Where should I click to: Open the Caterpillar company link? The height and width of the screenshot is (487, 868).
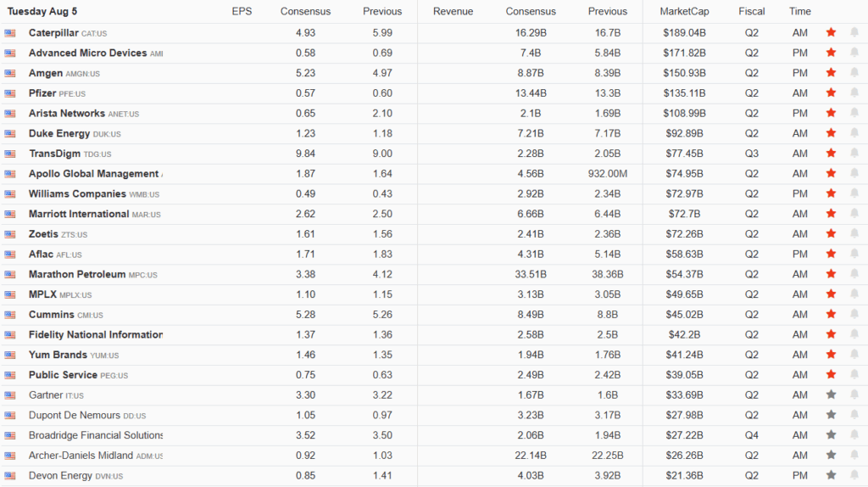click(x=53, y=33)
